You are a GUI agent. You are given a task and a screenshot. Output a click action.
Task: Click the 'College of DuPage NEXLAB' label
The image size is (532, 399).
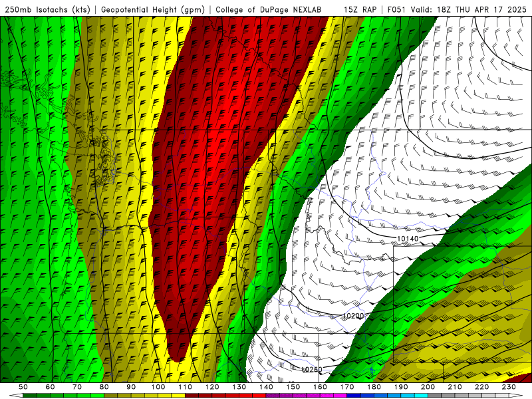click(268, 9)
